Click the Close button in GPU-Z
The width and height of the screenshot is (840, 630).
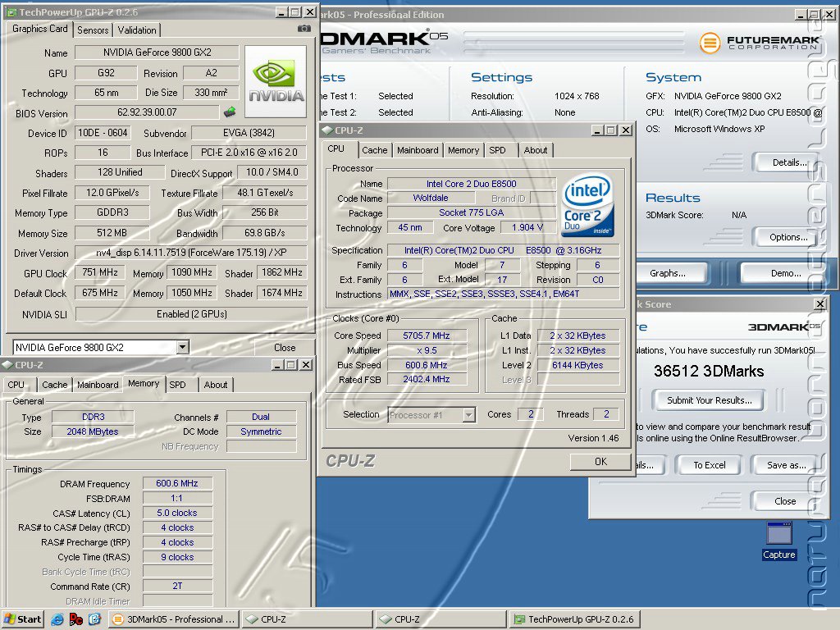[284, 348]
